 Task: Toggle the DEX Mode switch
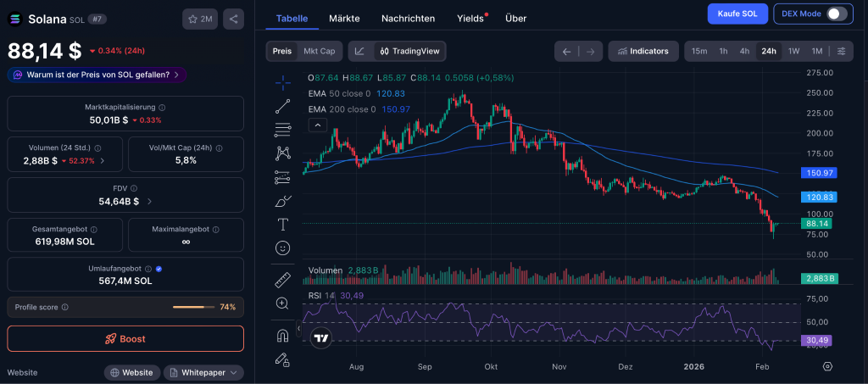(x=837, y=14)
